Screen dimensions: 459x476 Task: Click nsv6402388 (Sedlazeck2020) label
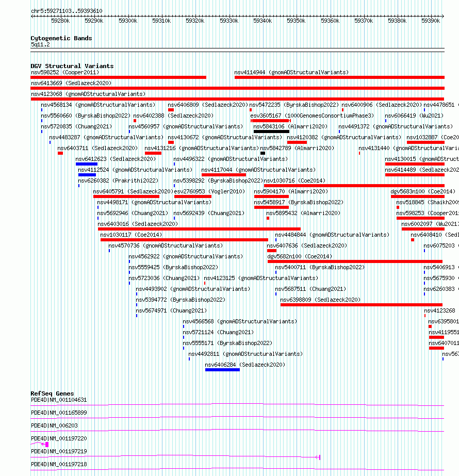click(173, 116)
